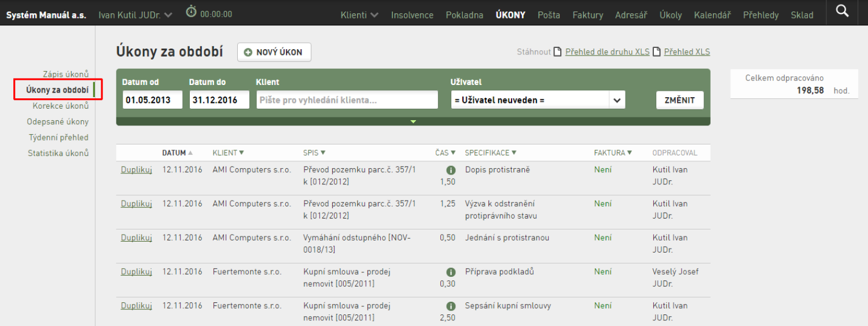Click info icon by Sepsání kupní smlouvy
This screenshot has height=326, width=868.
pyautogui.click(x=450, y=306)
